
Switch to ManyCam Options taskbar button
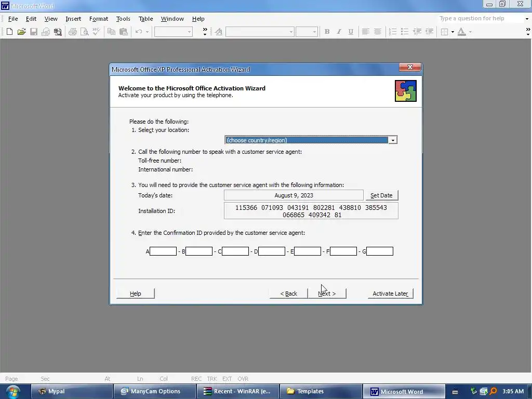(155, 392)
